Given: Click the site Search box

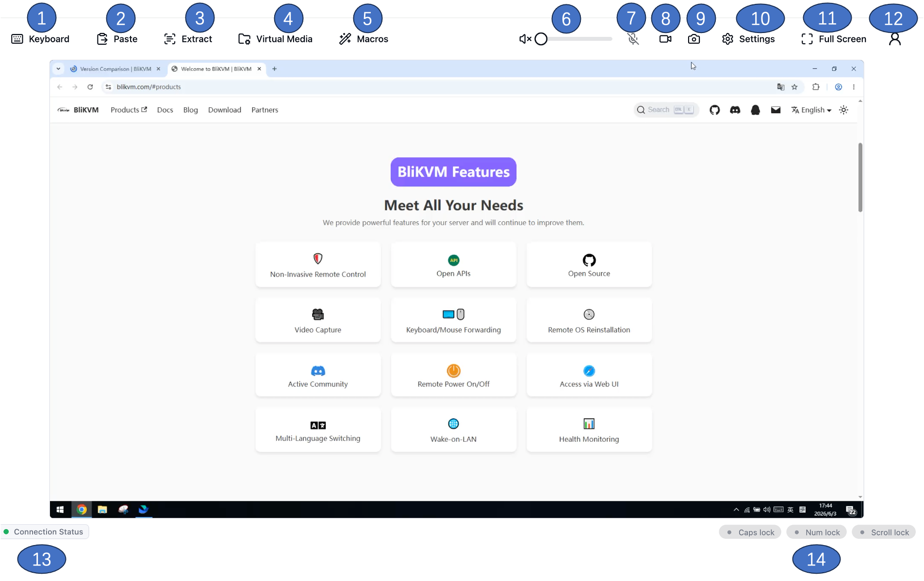Looking at the screenshot, I should (666, 110).
